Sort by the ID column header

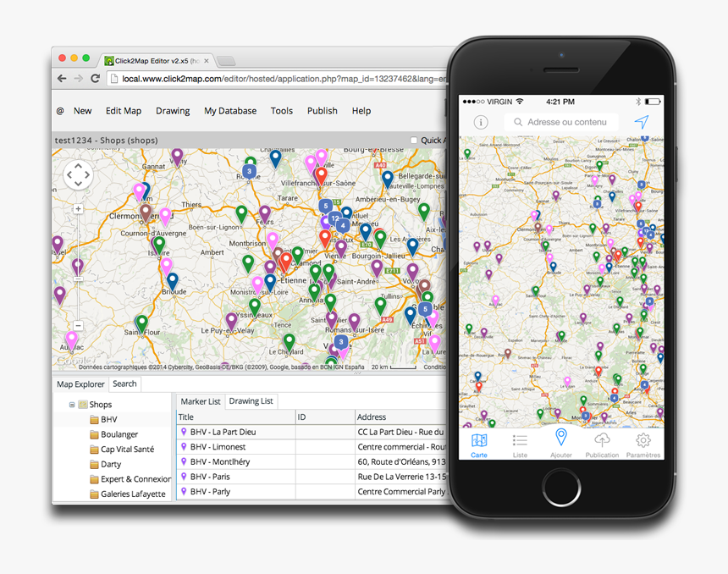[x=325, y=417]
